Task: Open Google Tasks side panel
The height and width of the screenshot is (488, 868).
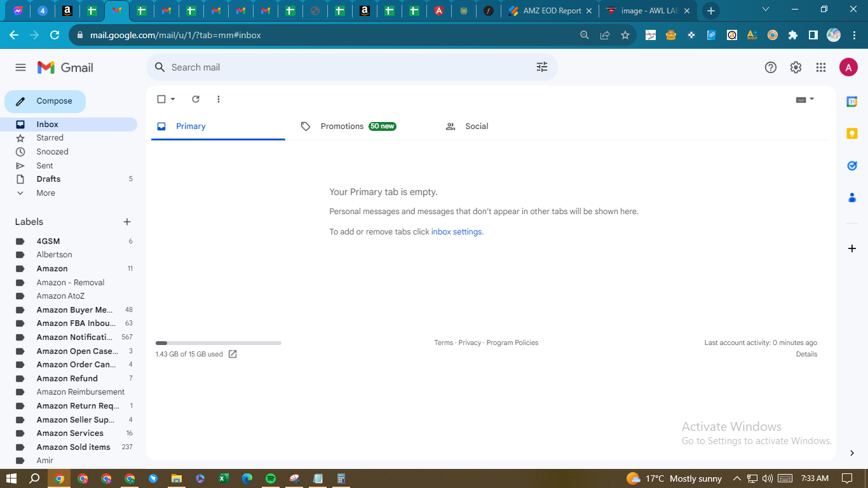Action: pos(852,166)
